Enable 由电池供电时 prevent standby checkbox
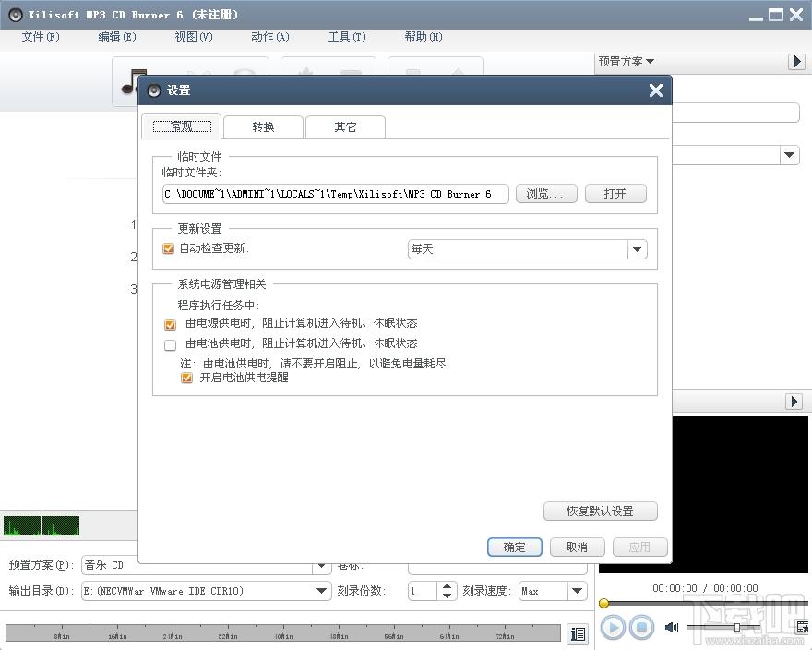812x650 pixels. tap(170, 345)
